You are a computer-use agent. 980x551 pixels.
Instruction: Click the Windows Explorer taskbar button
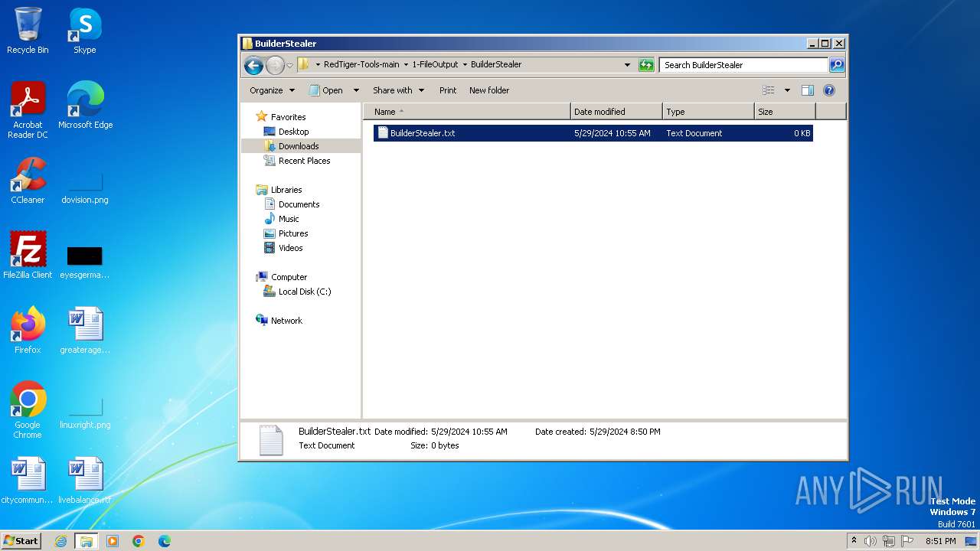point(86,541)
